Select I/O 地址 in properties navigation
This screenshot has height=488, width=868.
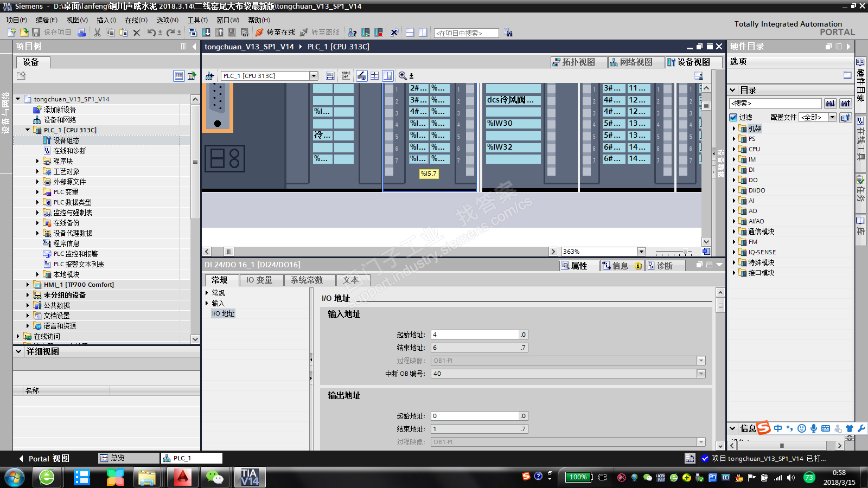coord(224,313)
